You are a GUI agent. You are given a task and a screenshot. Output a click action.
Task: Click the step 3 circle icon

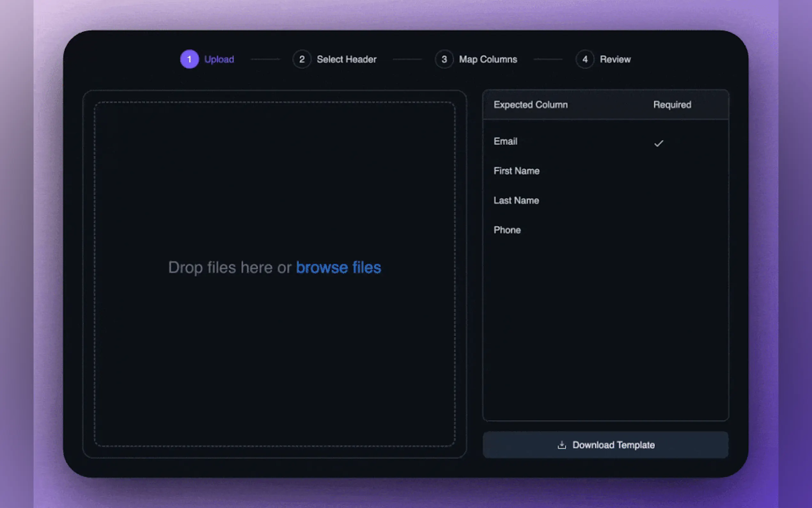pyautogui.click(x=444, y=59)
